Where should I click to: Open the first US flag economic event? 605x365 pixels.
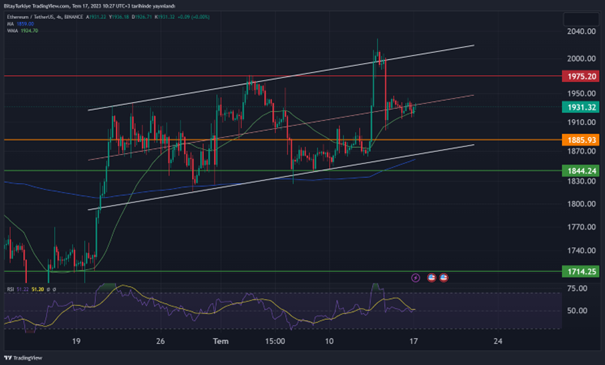click(431, 277)
